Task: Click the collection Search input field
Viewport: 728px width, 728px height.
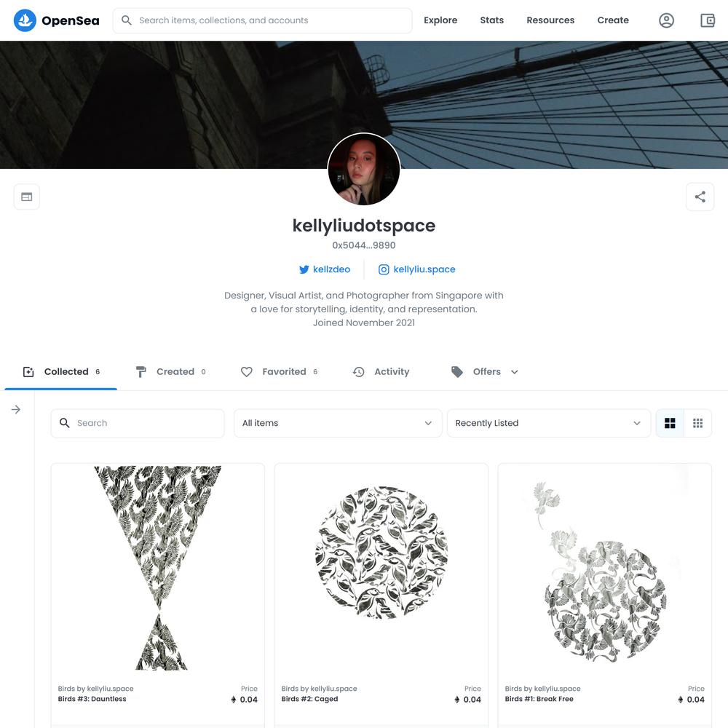Action: (138, 423)
